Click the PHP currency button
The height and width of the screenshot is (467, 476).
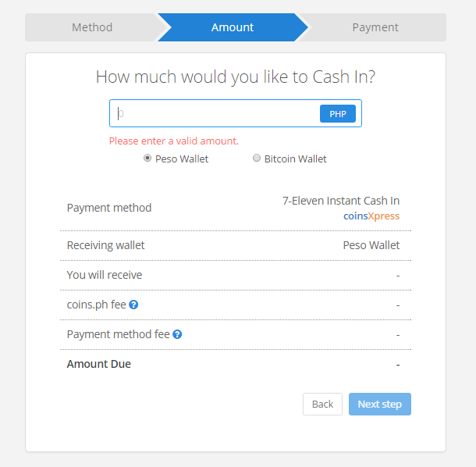click(x=338, y=114)
